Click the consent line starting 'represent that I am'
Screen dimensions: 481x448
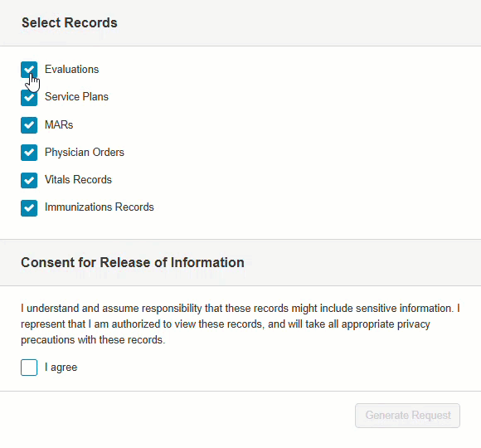click(x=226, y=324)
